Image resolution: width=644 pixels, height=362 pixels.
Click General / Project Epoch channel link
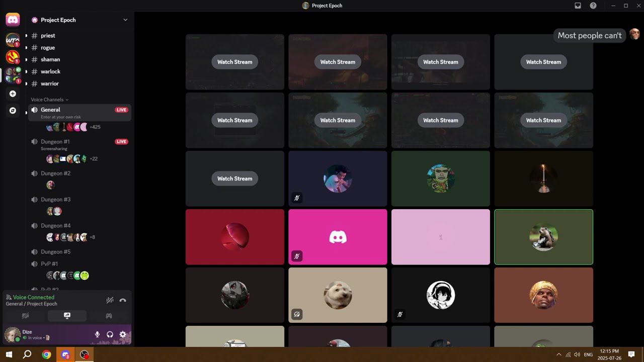click(x=31, y=304)
